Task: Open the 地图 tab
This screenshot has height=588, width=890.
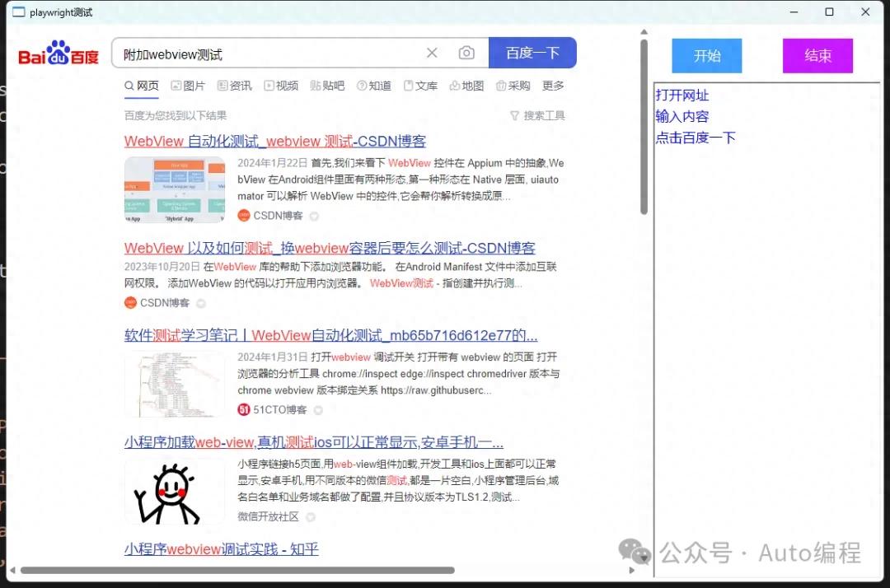Action: coord(466,86)
